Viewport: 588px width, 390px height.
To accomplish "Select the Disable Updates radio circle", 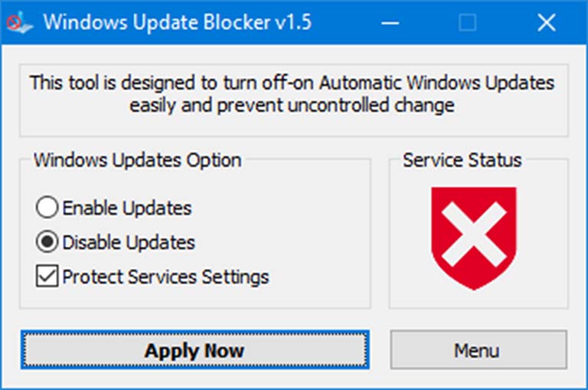I will [x=47, y=243].
